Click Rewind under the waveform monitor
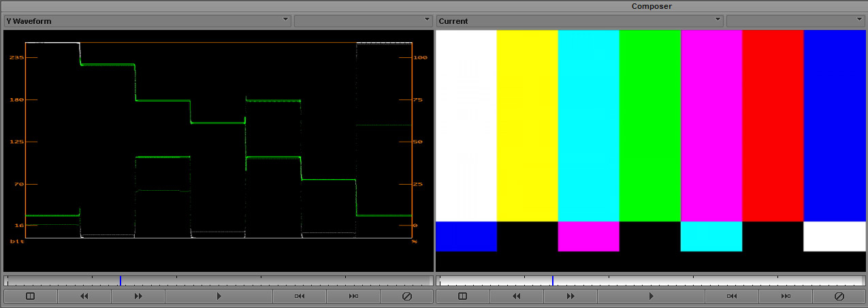Screen dimensions: 868x308 point(84,296)
